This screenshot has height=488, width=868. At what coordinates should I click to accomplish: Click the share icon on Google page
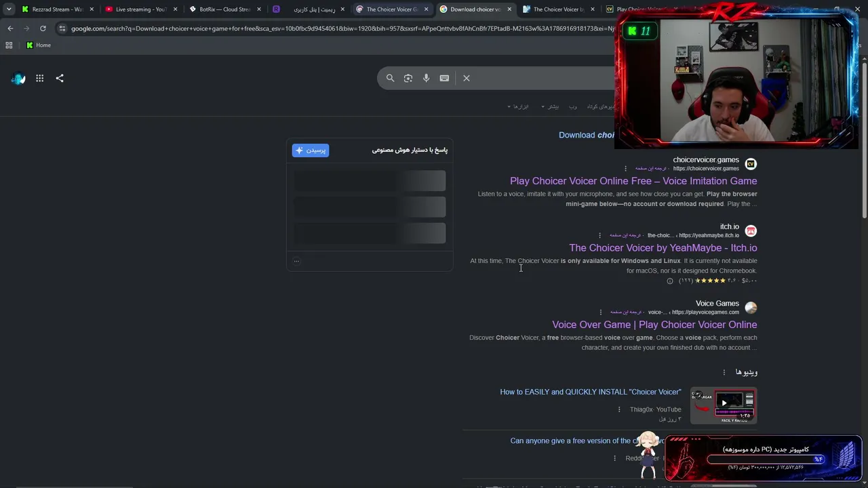click(x=60, y=79)
